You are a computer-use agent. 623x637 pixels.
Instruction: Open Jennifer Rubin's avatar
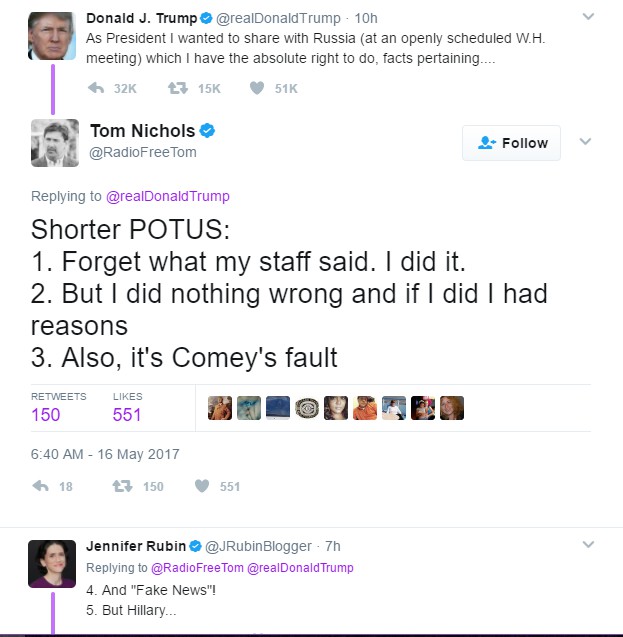pyautogui.click(x=52, y=564)
